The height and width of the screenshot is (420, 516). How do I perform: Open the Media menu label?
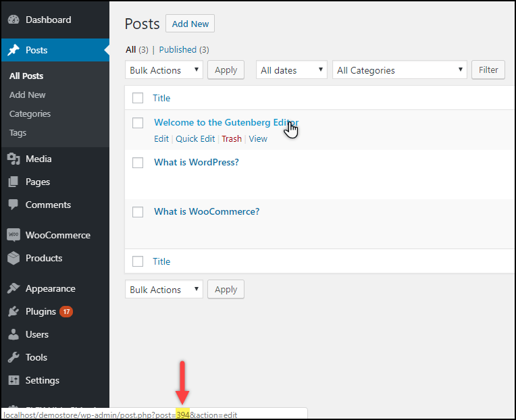click(x=38, y=159)
